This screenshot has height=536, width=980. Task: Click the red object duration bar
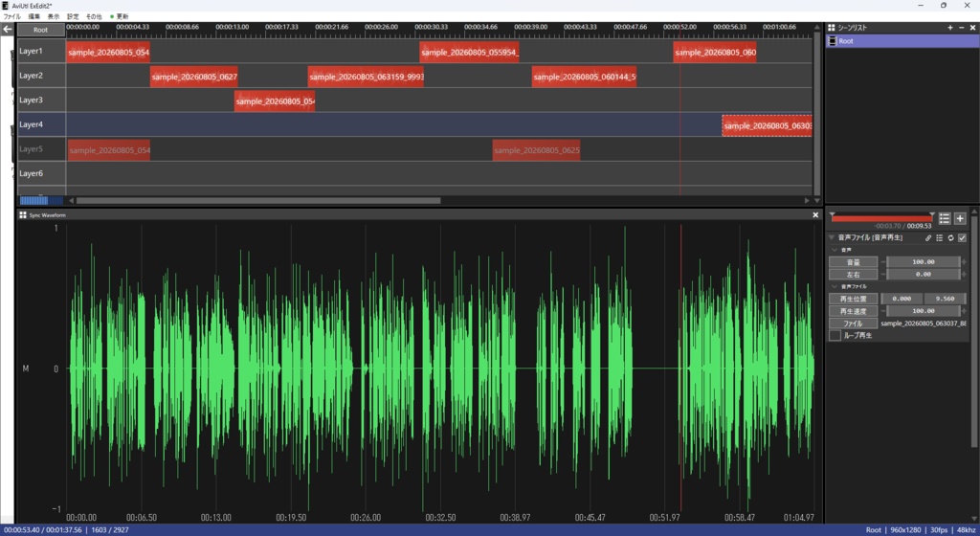[x=881, y=218]
